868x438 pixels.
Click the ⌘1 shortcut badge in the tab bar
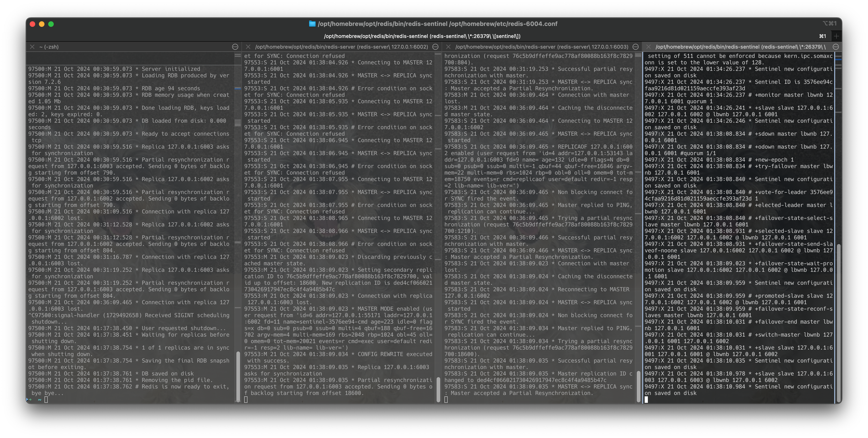822,36
